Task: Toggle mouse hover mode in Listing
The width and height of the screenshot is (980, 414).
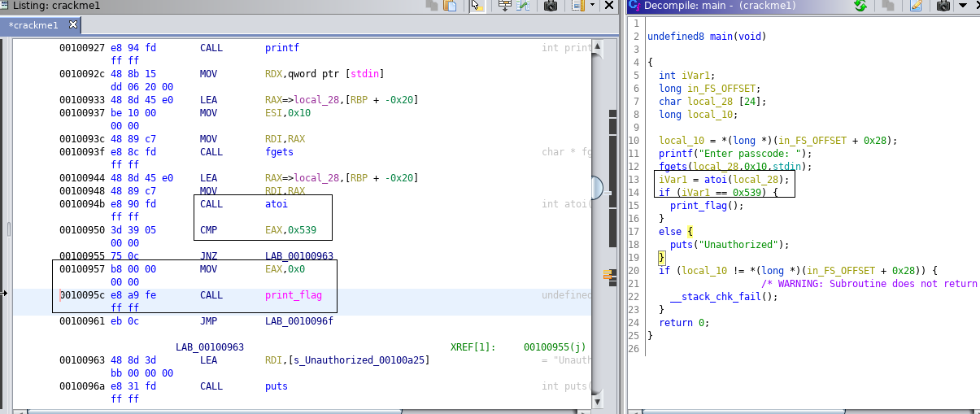Action: coord(477,6)
